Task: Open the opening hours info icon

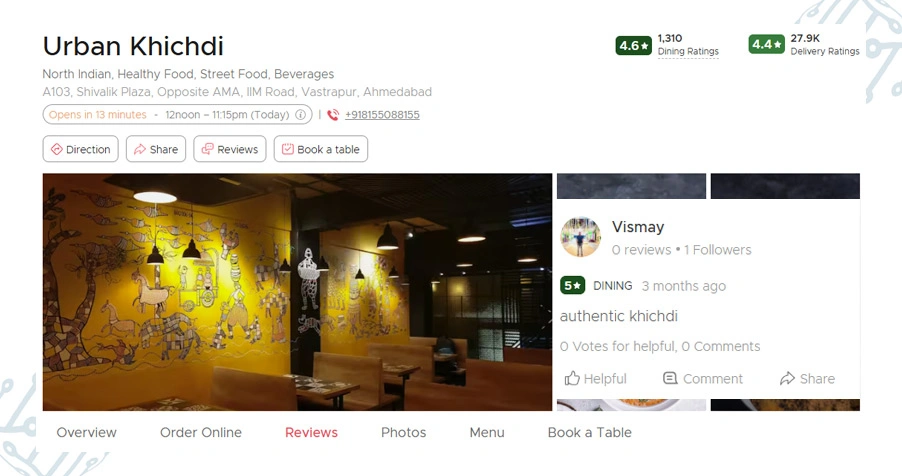Action: pyautogui.click(x=300, y=115)
